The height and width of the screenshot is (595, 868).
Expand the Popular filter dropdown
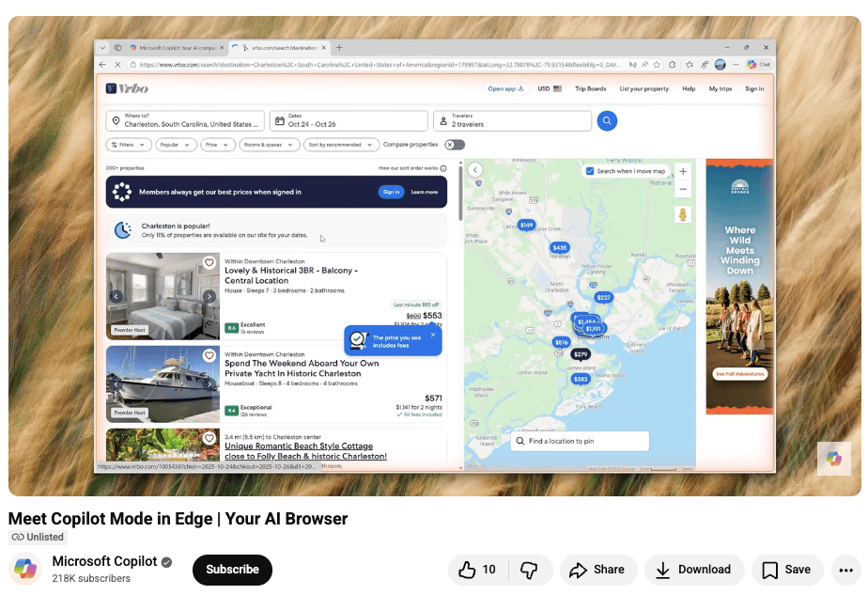(x=176, y=145)
